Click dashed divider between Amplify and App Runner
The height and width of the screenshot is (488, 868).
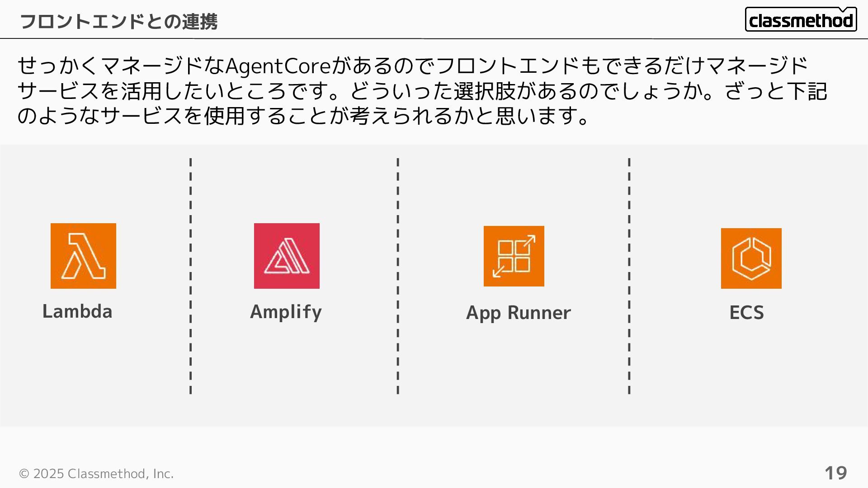click(398, 276)
